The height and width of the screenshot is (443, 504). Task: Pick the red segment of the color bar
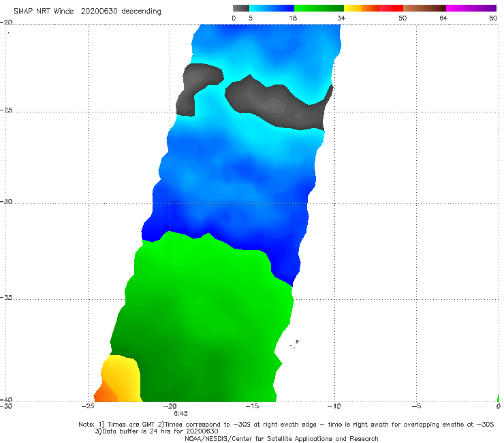(x=391, y=8)
